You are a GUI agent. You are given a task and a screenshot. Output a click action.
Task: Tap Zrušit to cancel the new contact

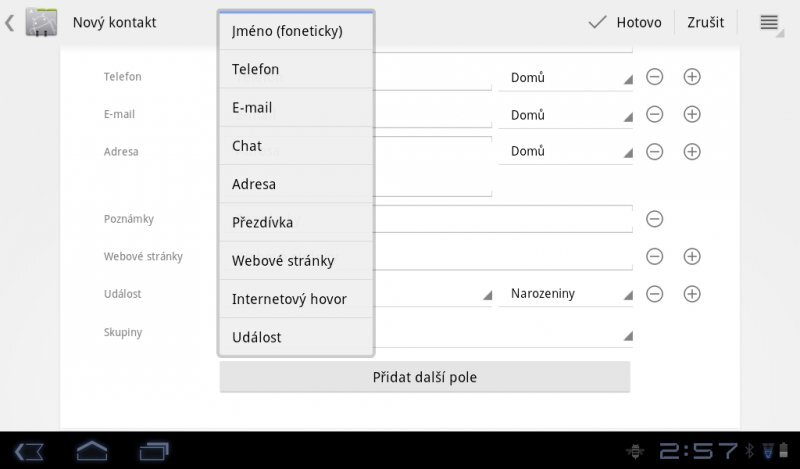point(706,22)
